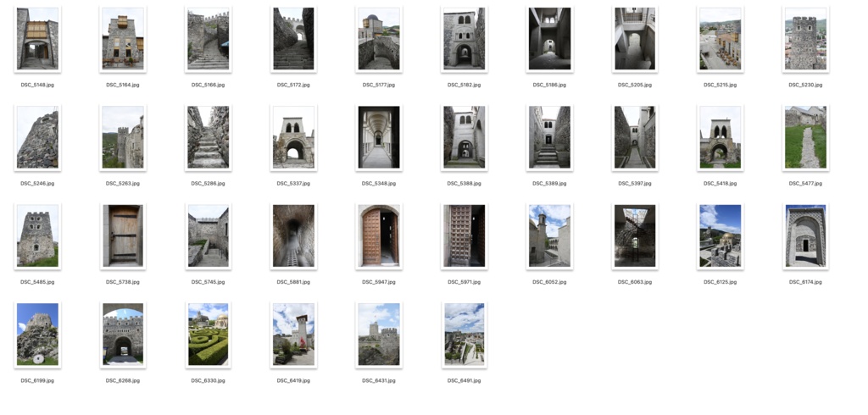
Task: Select the DSC_5182.jpg photo thumbnail
Action: click(464, 39)
